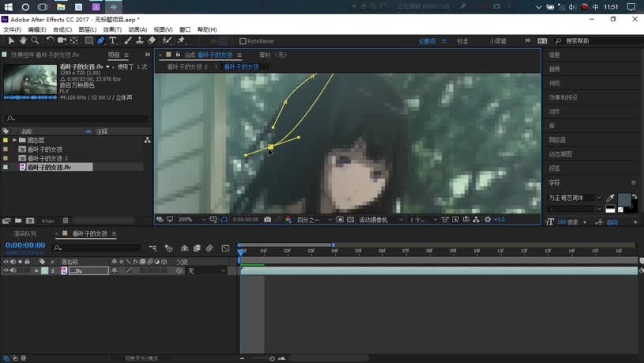Expand more workspaces chevron
The image size is (644, 363).
(527, 40)
